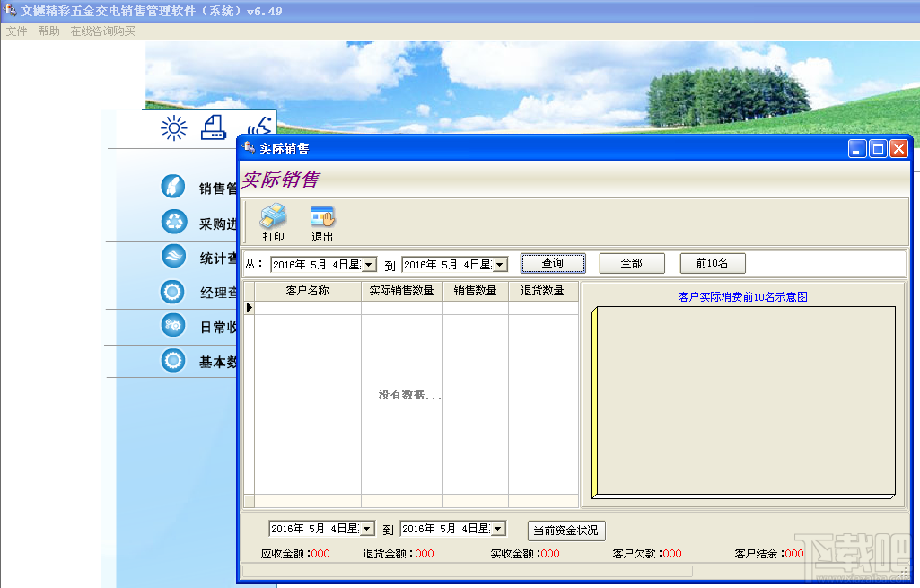The width and height of the screenshot is (920, 588).
Task: Click the phone icon in main window
Action: [260, 127]
